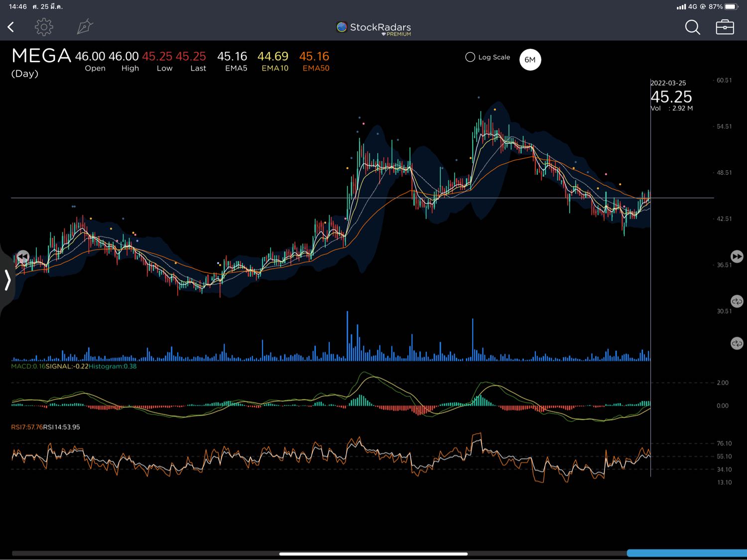
Task: Open the search magnifier icon
Action: coord(692,27)
